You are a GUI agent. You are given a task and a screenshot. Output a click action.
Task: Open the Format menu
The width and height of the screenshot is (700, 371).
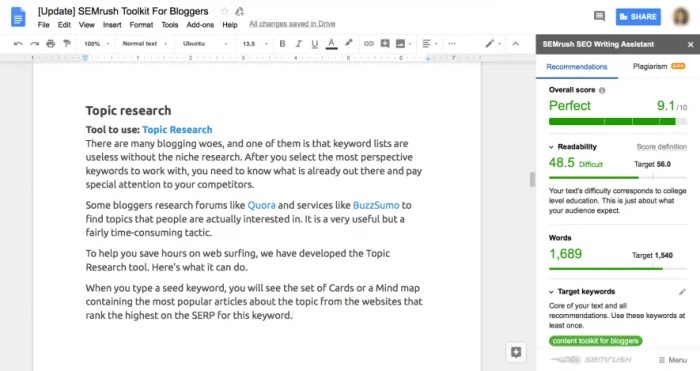[141, 25]
